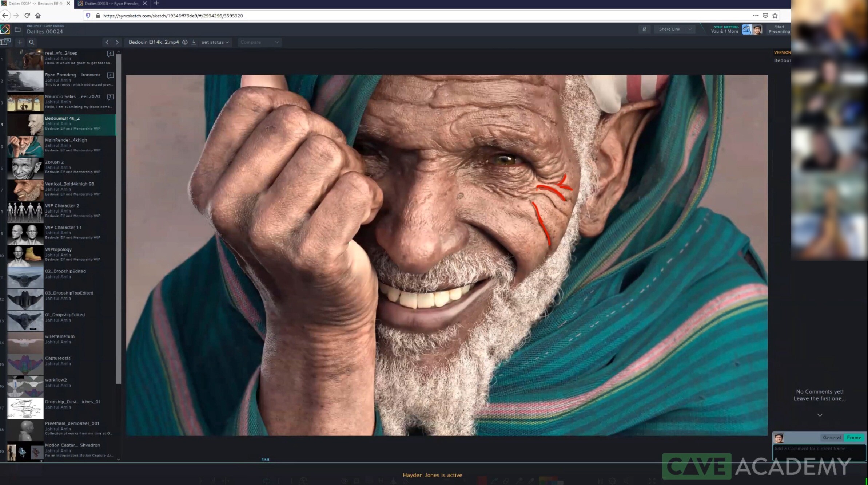The image size is (868, 485).
Task: Focus the add comment input field
Action: (x=819, y=452)
